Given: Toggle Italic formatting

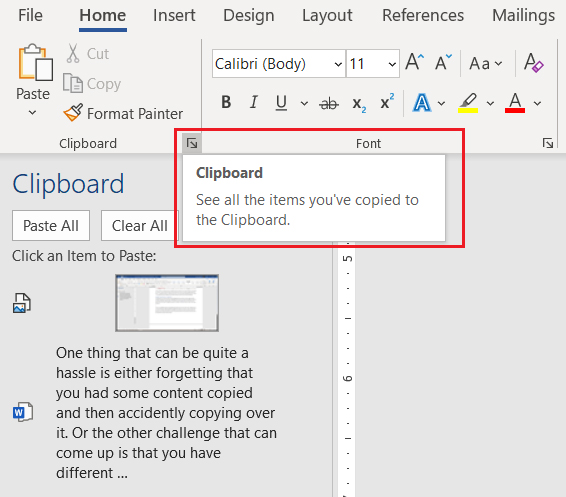Looking at the screenshot, I should click(x=254, y=102).
